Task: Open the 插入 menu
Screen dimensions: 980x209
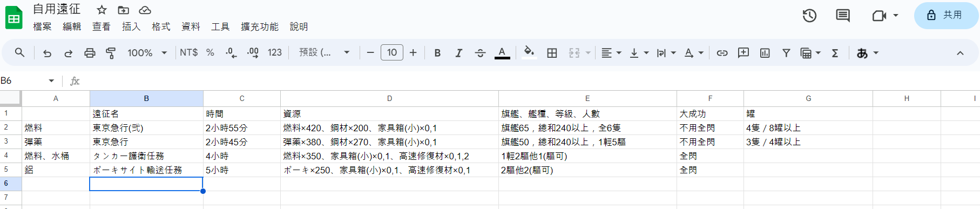Action: point(131,26)
